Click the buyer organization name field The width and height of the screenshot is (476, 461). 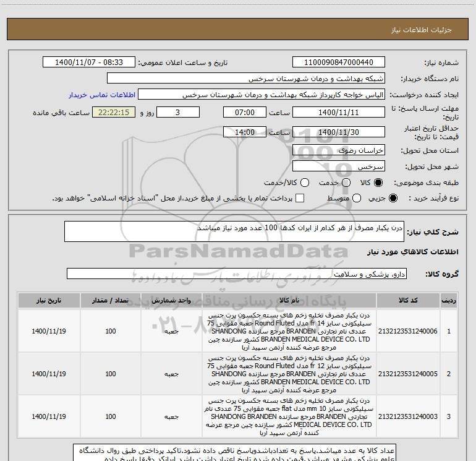point(246,79)
